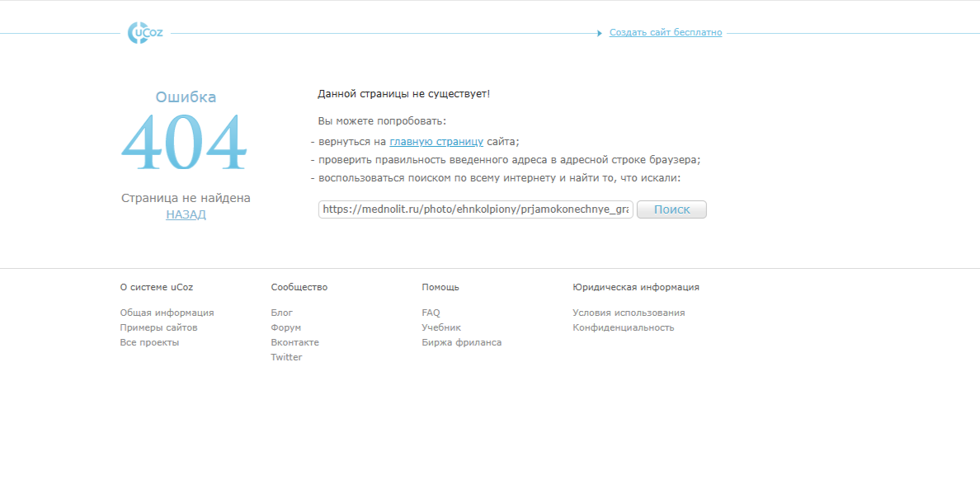Image resolution: width=980 pixels, height=494 pixels.
Task: Open Общая информация footer link
Action: (x=167, y=313)
